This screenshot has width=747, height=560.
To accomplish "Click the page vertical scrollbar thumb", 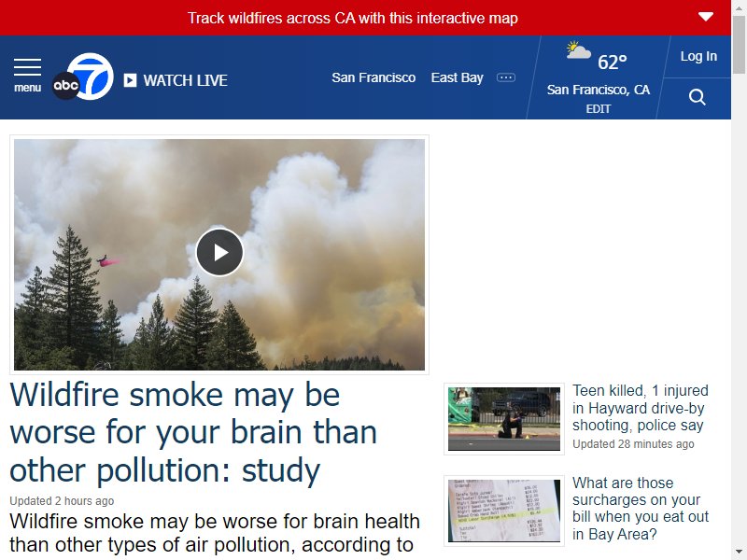I will coord(739,45).
